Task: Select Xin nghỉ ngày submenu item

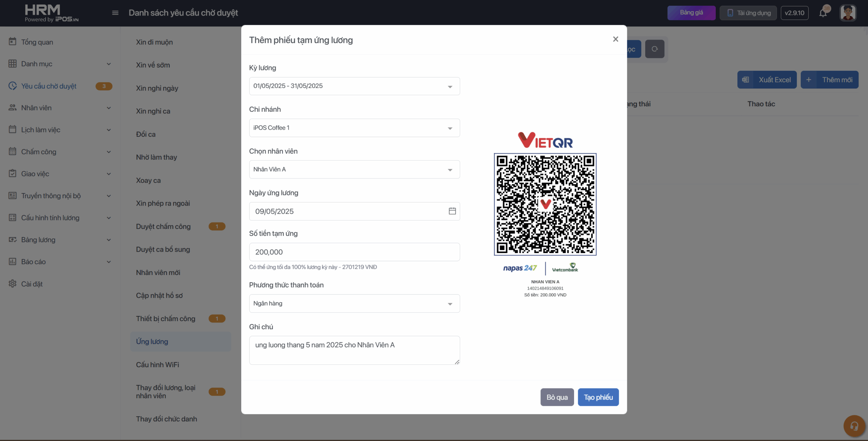Action: pyautogui.click(x=157, y=88)
